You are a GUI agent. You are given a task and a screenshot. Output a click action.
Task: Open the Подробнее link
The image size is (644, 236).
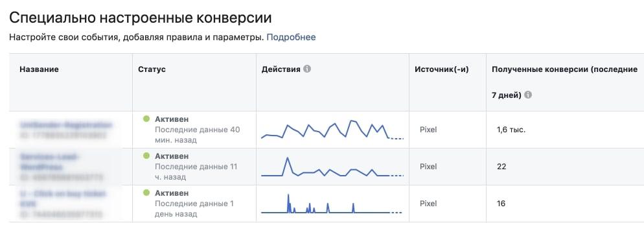pyautogui.click(x=291, y=38)
